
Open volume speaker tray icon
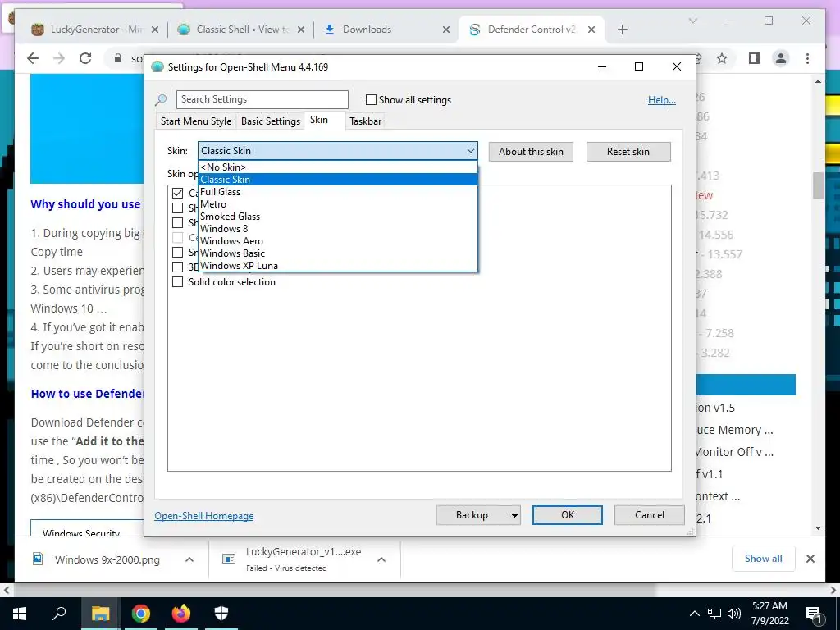click(x=734, y=614)
